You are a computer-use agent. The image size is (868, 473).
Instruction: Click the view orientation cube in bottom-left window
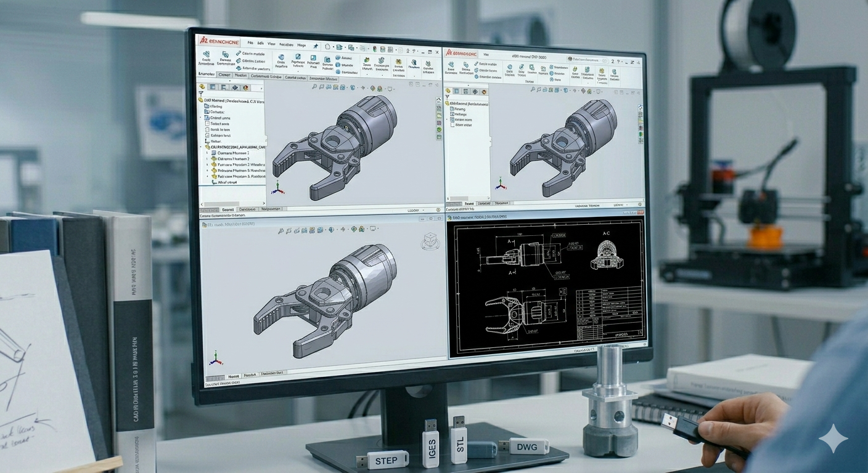tap(430, 241)
